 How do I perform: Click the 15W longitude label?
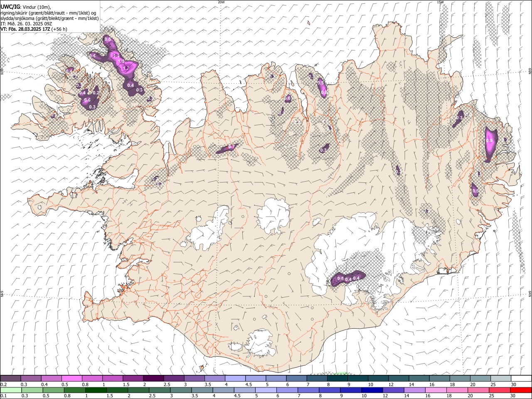click(440, 2)
